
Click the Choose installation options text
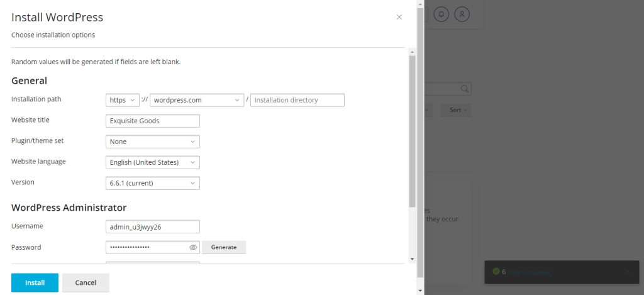click(53, 35)
